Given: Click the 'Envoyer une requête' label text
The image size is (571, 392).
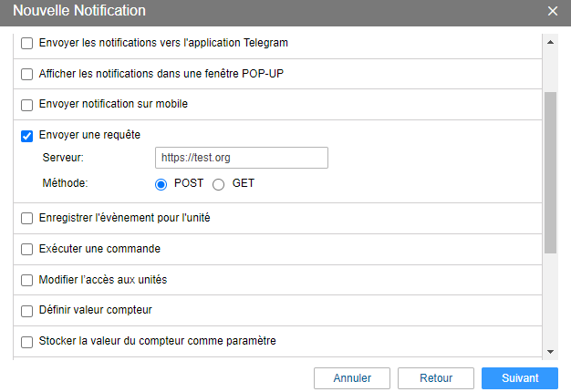Looking at the screenshot, I should tap(89, 135).
